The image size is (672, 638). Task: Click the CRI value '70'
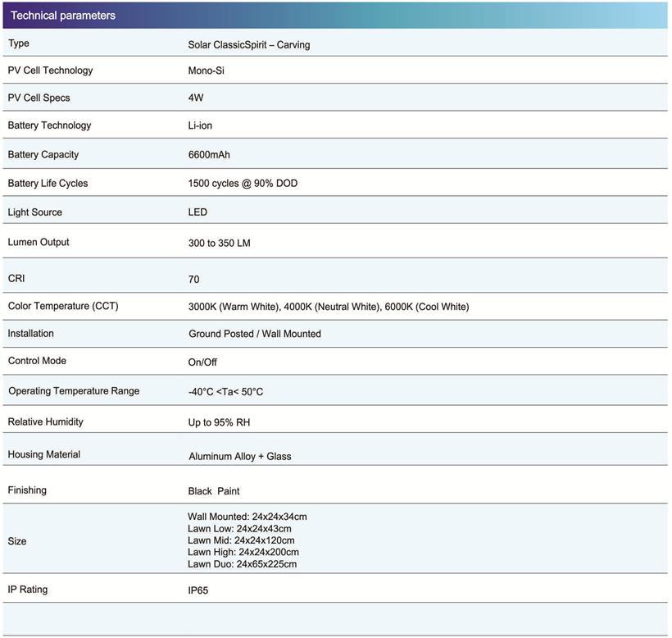click(193, 280)
